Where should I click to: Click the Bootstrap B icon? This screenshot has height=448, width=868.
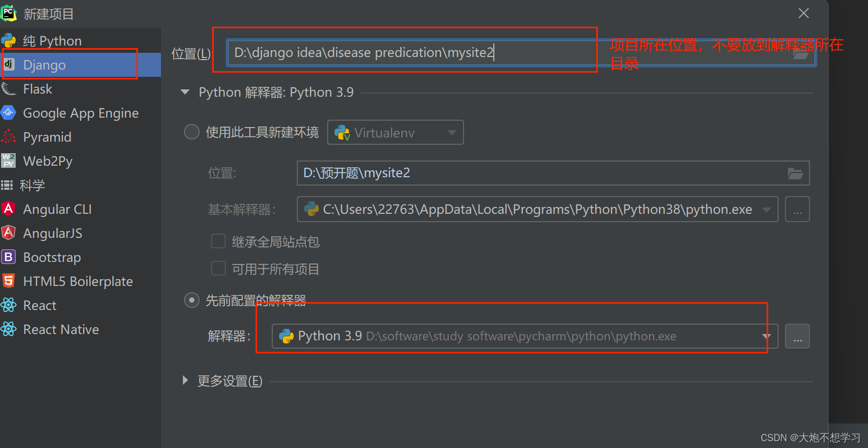8,257
